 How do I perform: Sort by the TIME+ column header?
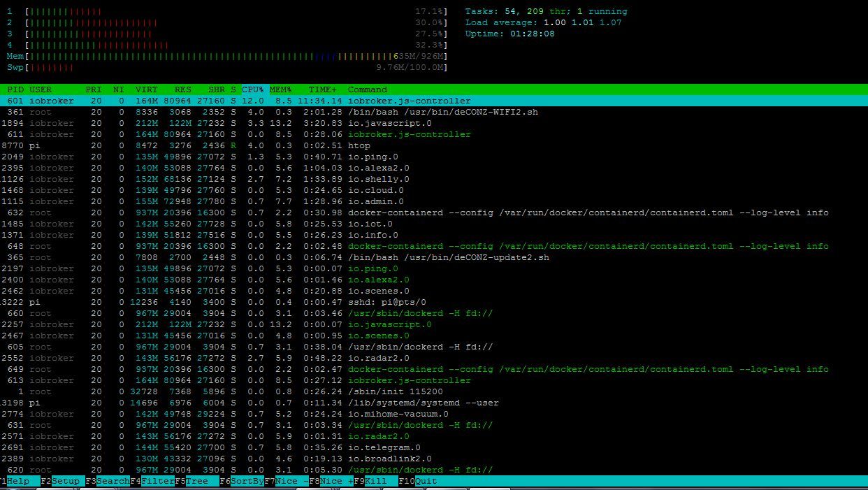(x=323, y=89)
